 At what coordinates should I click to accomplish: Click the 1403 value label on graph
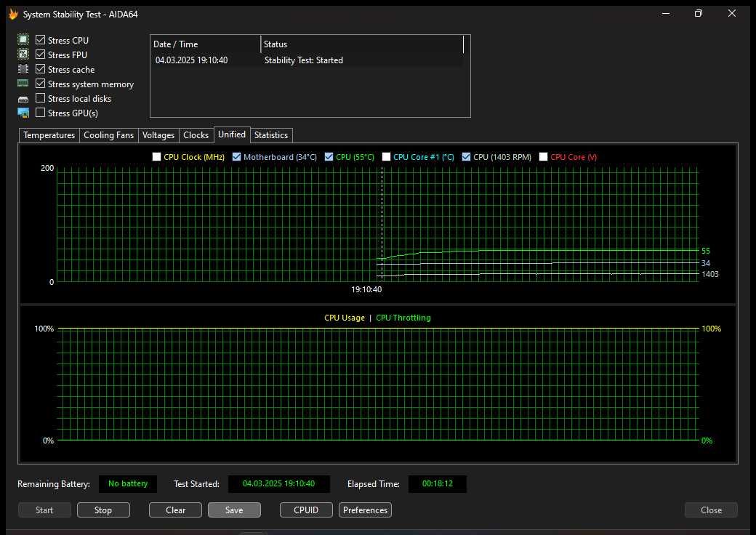point(709,274)
